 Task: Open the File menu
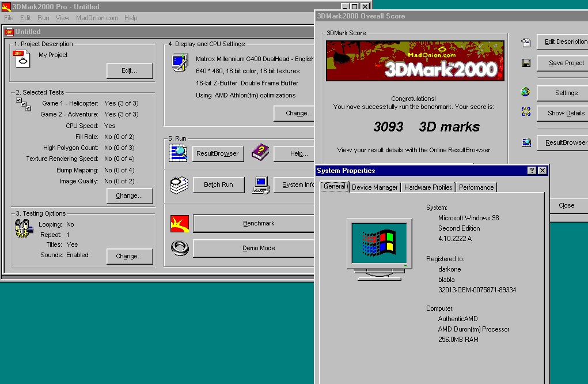9,18
